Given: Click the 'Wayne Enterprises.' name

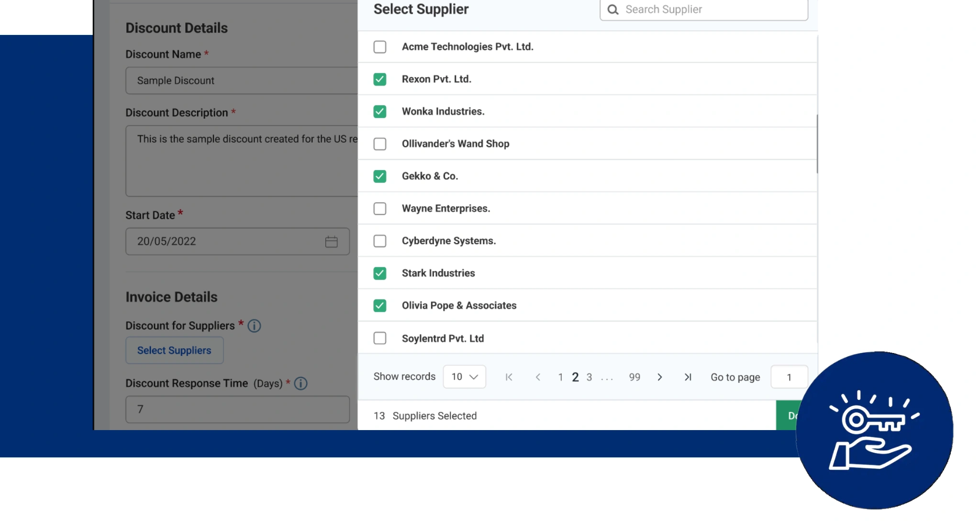Looking at the screenshot, I should coord(446,209).
